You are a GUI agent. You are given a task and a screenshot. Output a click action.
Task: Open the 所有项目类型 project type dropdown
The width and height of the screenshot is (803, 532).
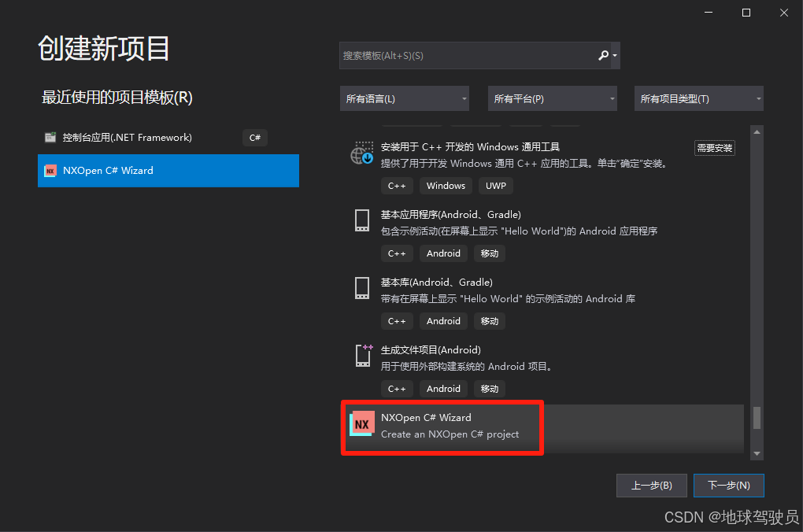698,99
